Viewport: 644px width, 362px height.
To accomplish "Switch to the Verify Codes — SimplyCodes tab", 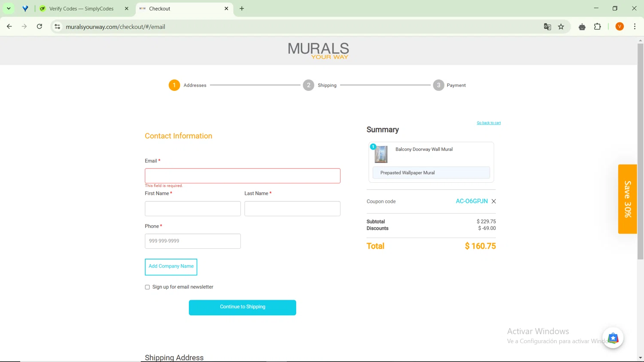I will [x=82, y=9].
